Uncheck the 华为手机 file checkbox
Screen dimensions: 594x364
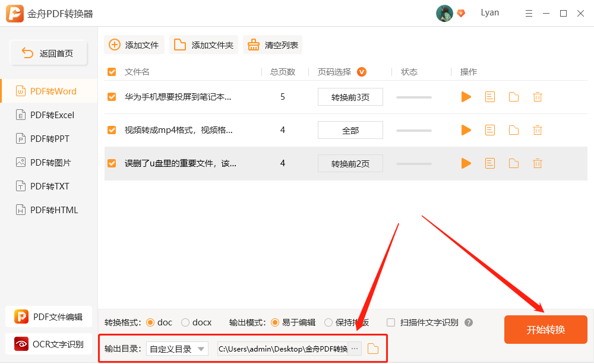click(112, 97)
